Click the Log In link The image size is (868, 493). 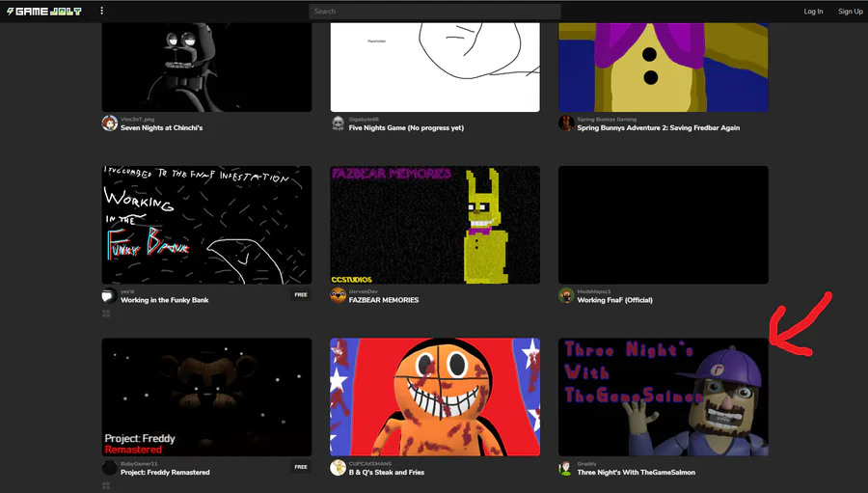click(813, 11)
